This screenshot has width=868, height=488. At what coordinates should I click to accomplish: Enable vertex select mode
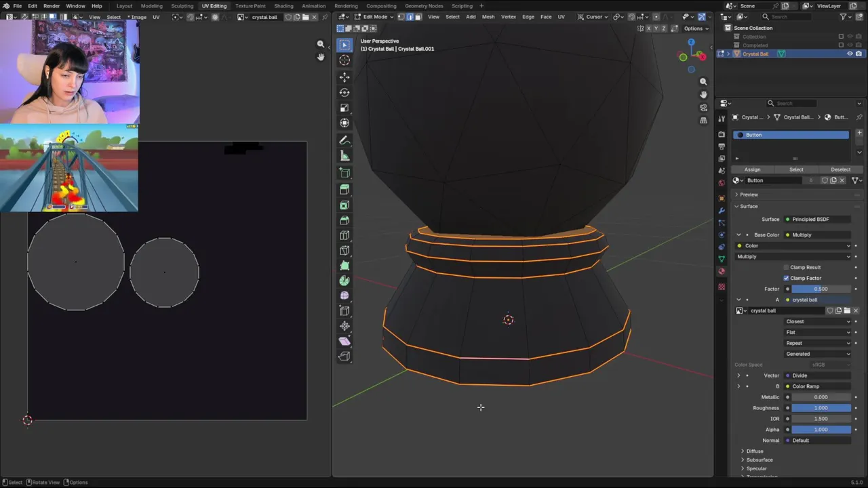tap(401, 17)
